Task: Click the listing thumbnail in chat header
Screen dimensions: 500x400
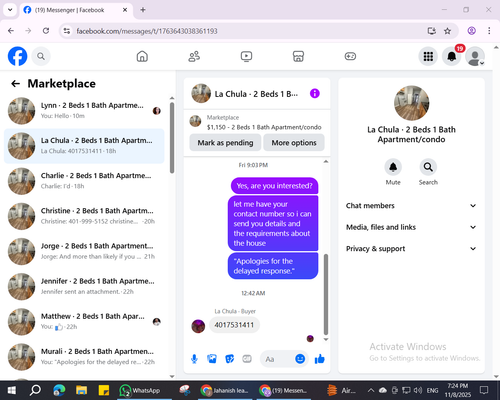Action: (201, 93)
